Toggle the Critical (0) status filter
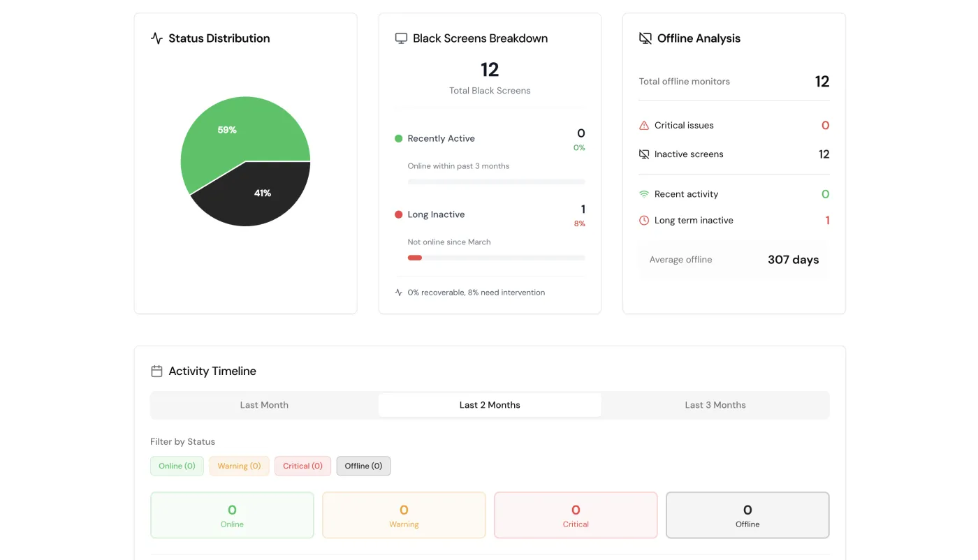 pos(302,466)
